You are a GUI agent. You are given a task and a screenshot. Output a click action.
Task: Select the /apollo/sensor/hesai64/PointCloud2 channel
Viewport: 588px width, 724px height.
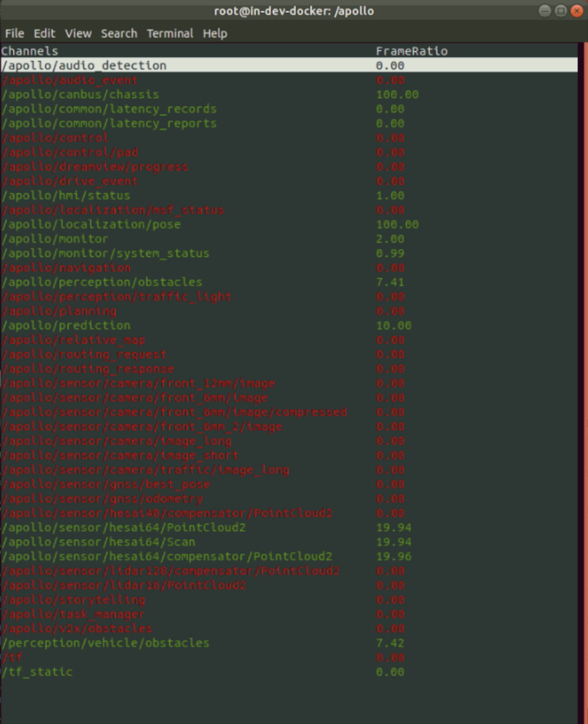tap(123, 527)
